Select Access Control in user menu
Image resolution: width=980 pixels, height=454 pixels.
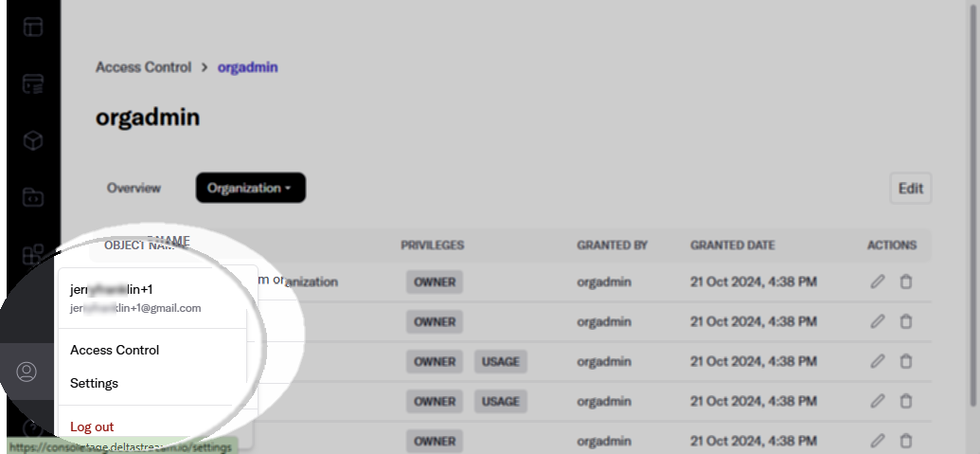click(x=115, y=350)
